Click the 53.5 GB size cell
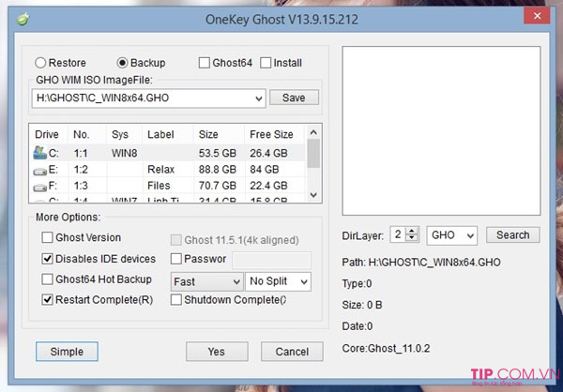This screenshot has width=563, height=392. [x=218, y=153]
